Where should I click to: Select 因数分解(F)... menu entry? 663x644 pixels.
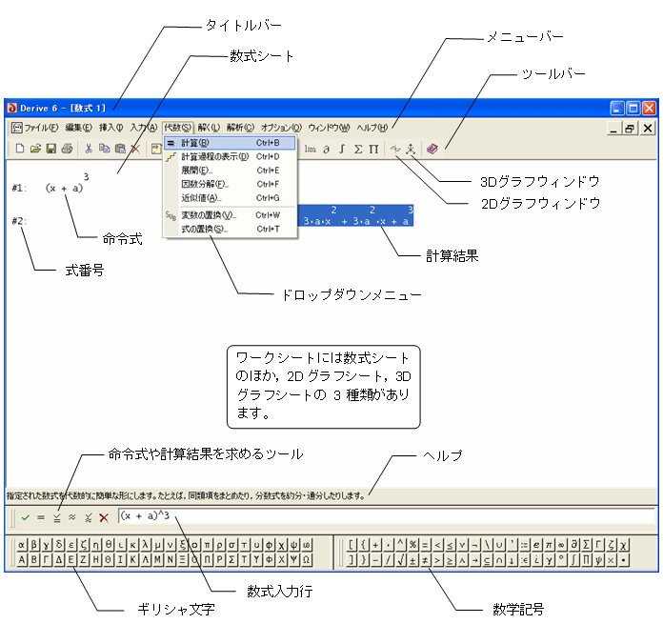(230, 185)
